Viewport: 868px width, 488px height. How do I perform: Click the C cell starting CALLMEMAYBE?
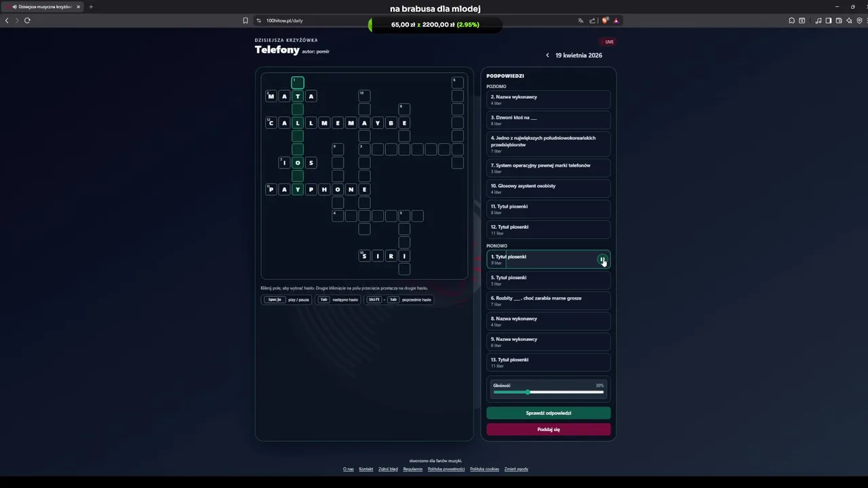271,123
